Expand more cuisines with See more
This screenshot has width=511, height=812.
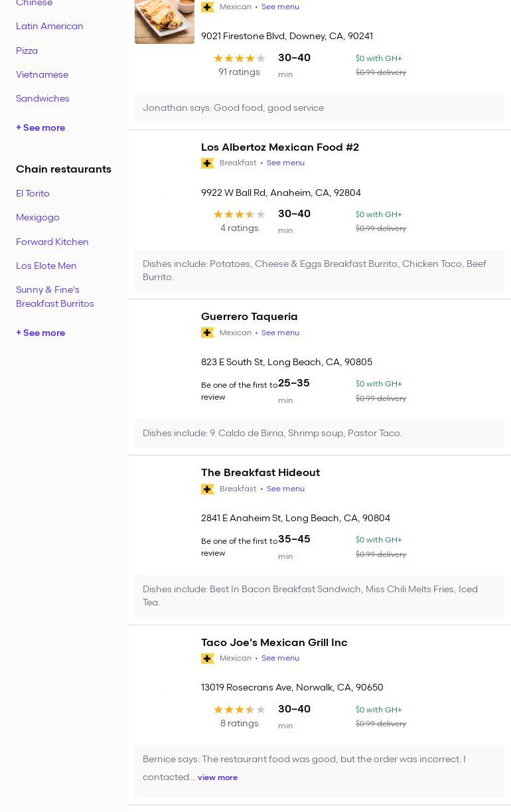point(40,128)
